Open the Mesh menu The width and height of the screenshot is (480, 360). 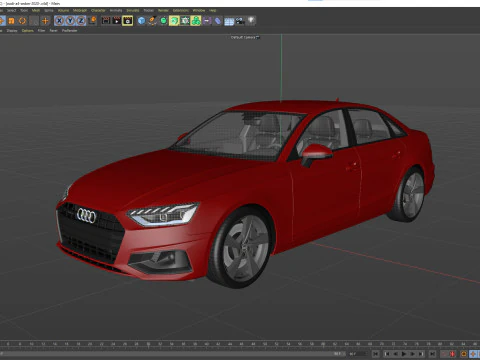click(36, 10)
